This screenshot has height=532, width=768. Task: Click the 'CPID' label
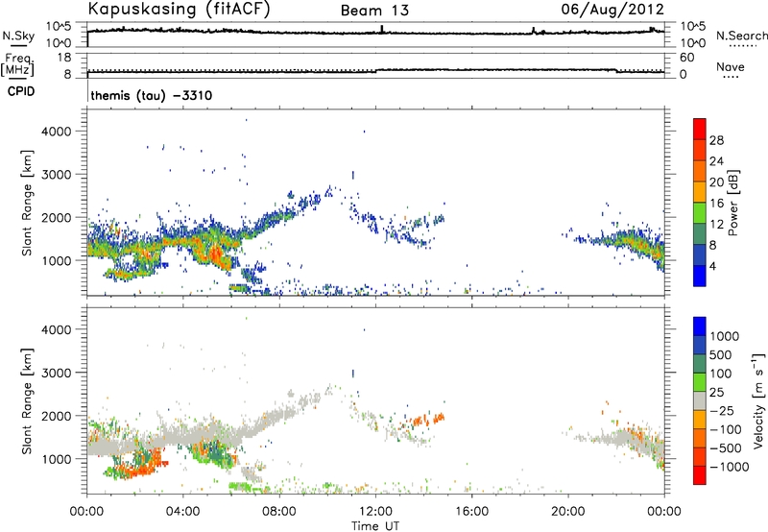tap(21, 91)
